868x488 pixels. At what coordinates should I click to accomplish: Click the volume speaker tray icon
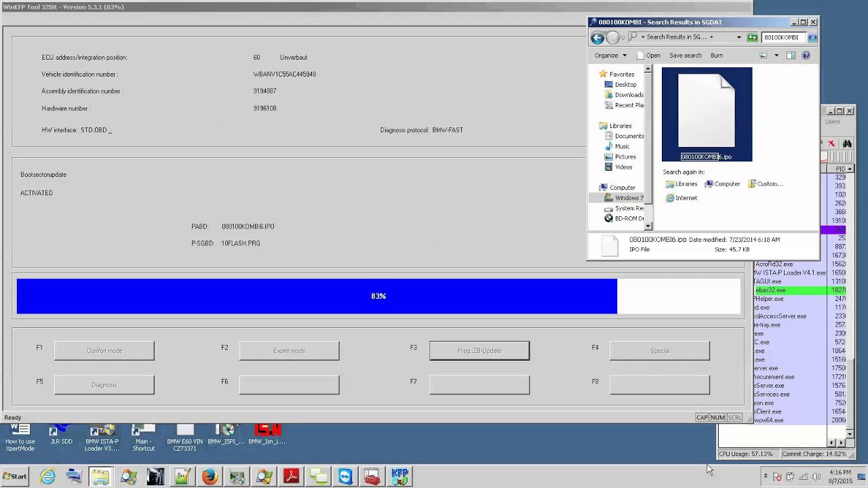816,477
